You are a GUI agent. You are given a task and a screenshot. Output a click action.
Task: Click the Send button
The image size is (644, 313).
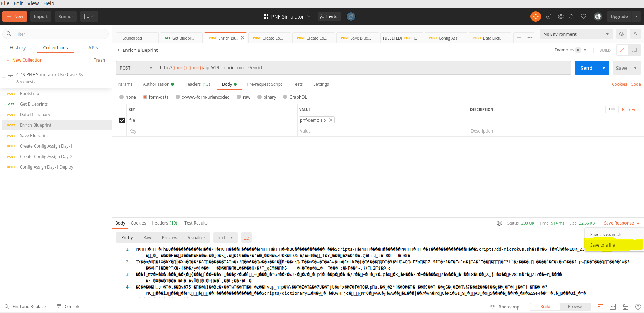coord(586,68)
